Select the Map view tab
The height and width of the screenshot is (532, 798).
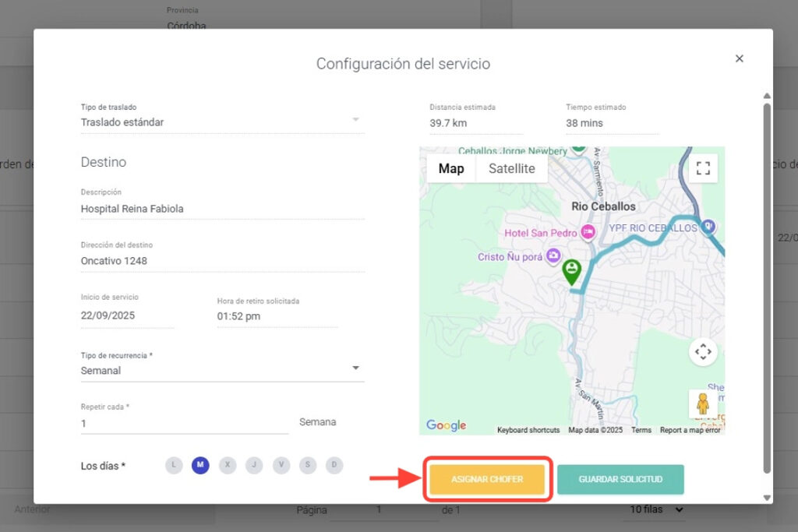(451, 169)
